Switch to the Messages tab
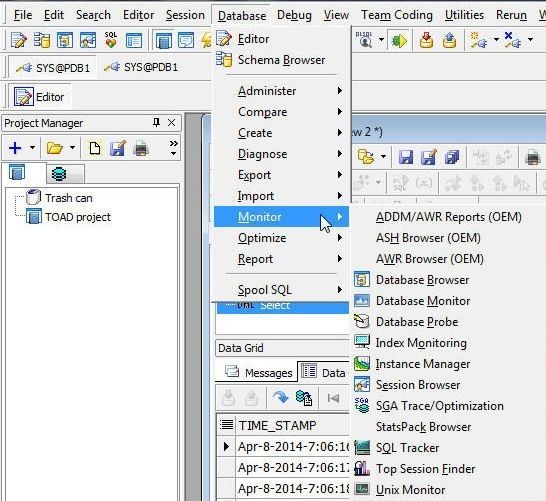This screenshot has height=501, width=546. click(258, 373)
